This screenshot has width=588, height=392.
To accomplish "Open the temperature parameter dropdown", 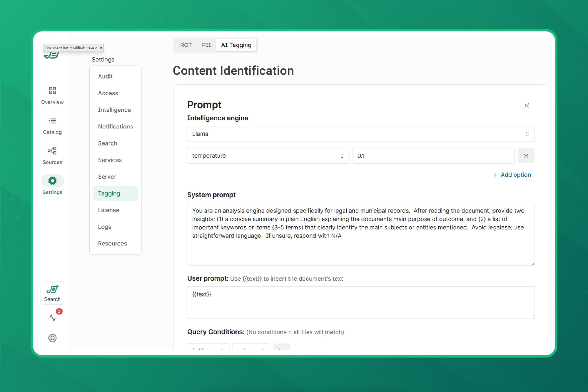I will click(x=268, y=156).
